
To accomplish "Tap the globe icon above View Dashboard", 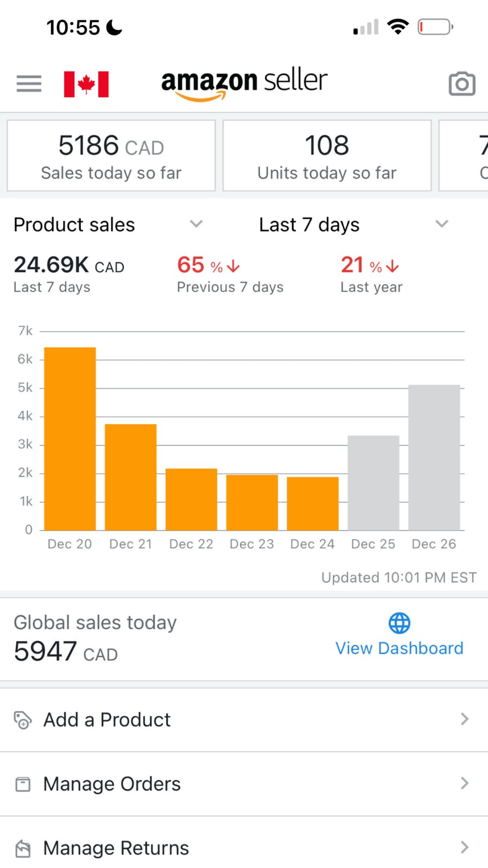I will (400, 623).
